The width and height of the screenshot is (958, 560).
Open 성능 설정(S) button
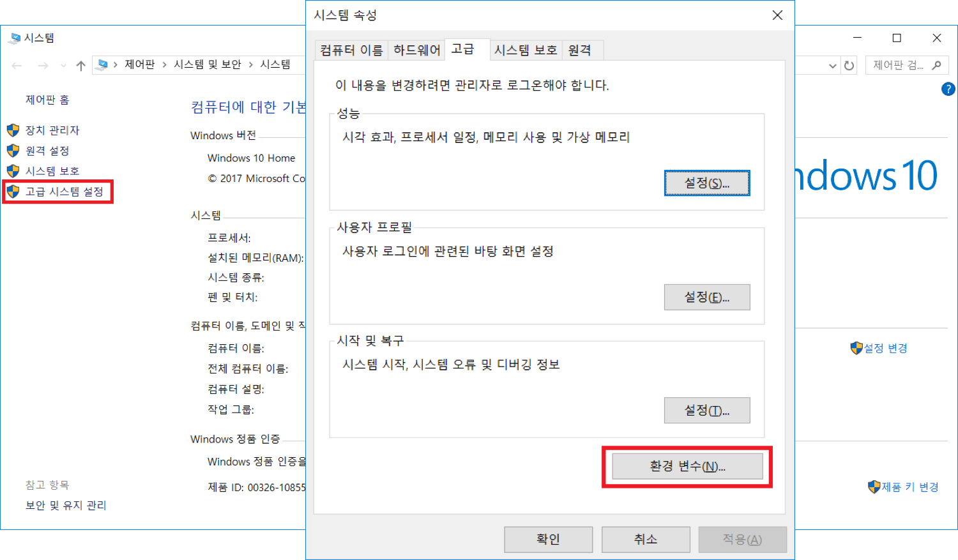(x=707, y=183)
